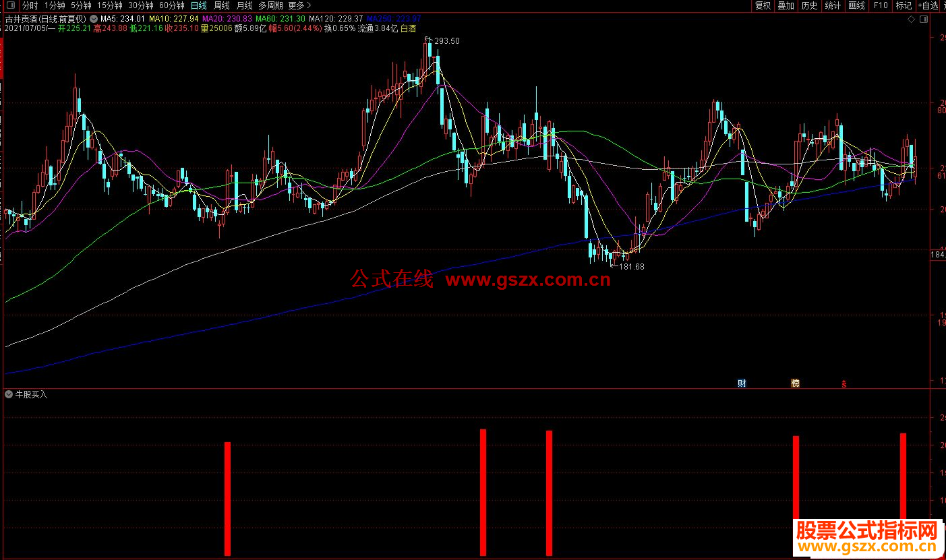
Task: Click the first red buy signal bar
Action: (227, 499)
